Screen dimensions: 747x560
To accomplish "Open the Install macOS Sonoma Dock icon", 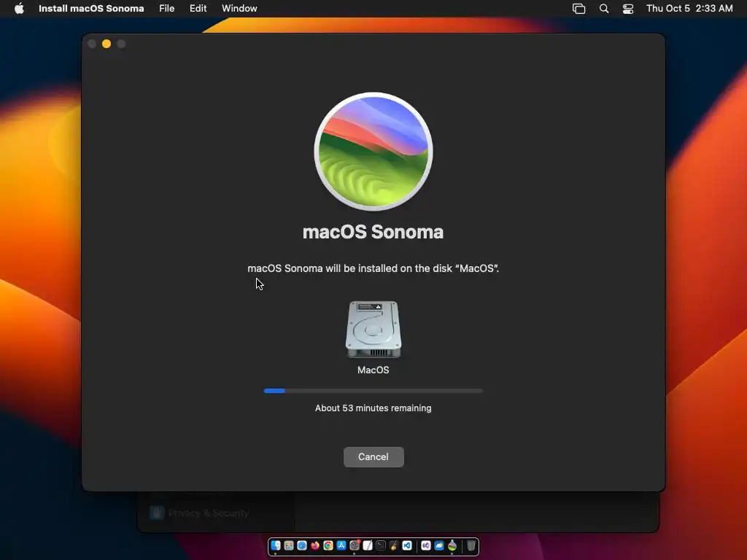I will pyautogui.click(x=452, y=545).
